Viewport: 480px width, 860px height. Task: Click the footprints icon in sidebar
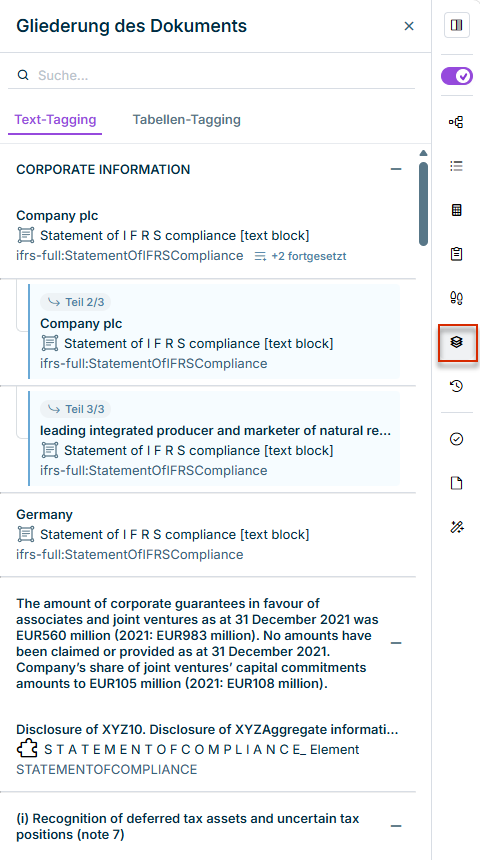(x=456, y=298)
